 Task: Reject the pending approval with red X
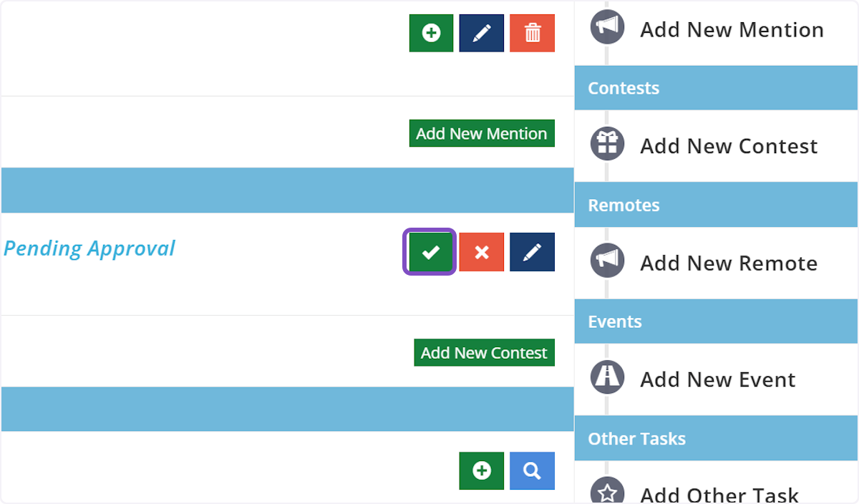[482, 252]
